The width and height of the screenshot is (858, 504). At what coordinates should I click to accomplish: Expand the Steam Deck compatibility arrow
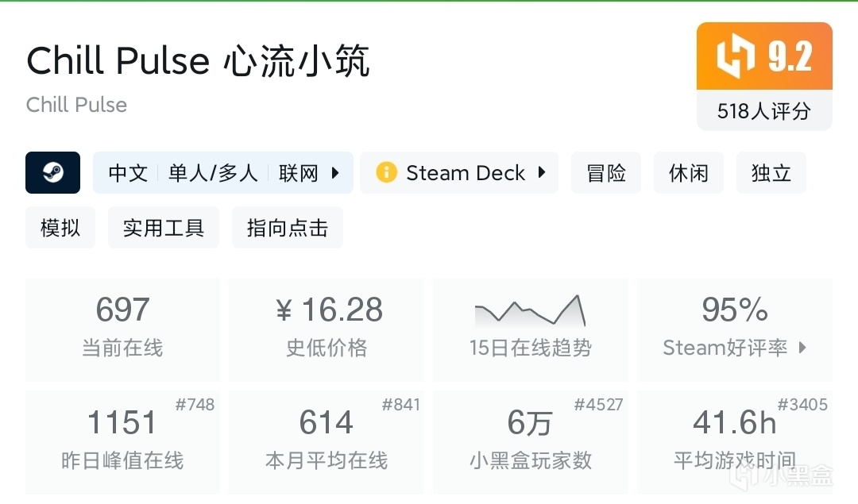(x=542, y=173)
